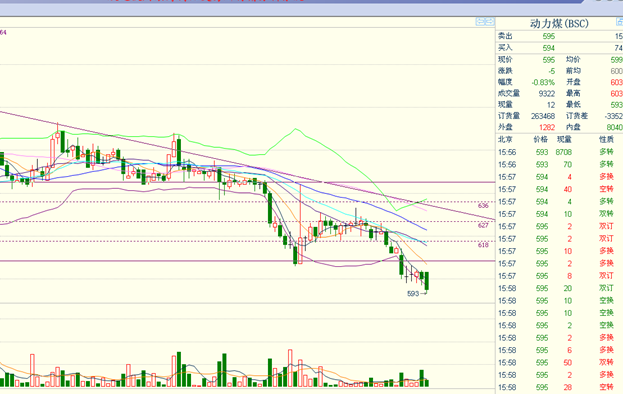Screen dimensions: 623x394
Task: Click the left chart layout icon
Action: [x=480, y=22]
